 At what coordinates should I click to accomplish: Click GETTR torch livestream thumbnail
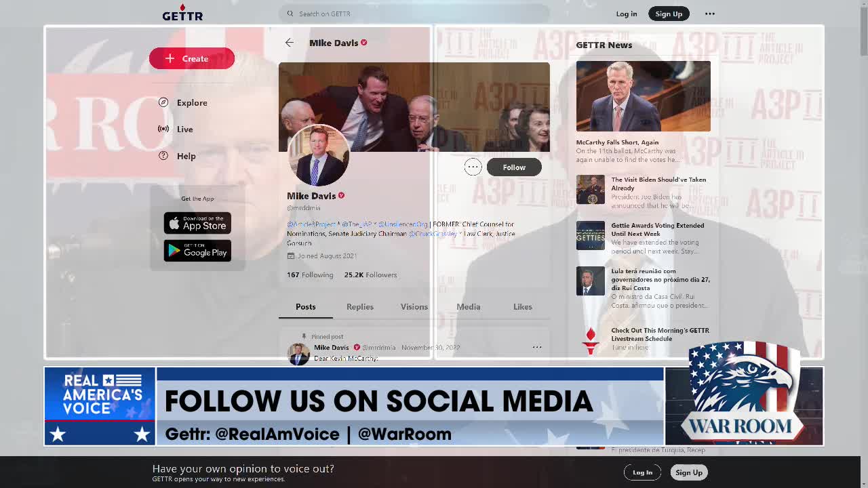(x=591, y=340)
